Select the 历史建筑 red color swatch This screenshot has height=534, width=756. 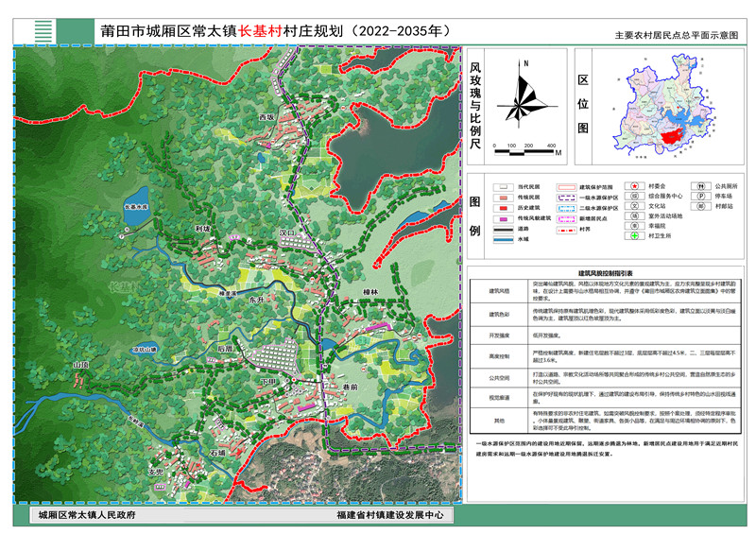[501, 207]
